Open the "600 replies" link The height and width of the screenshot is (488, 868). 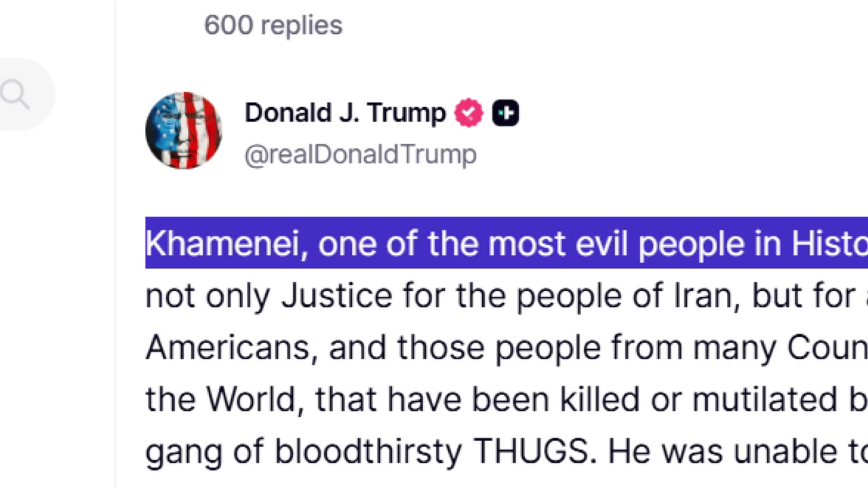[273, 25]
